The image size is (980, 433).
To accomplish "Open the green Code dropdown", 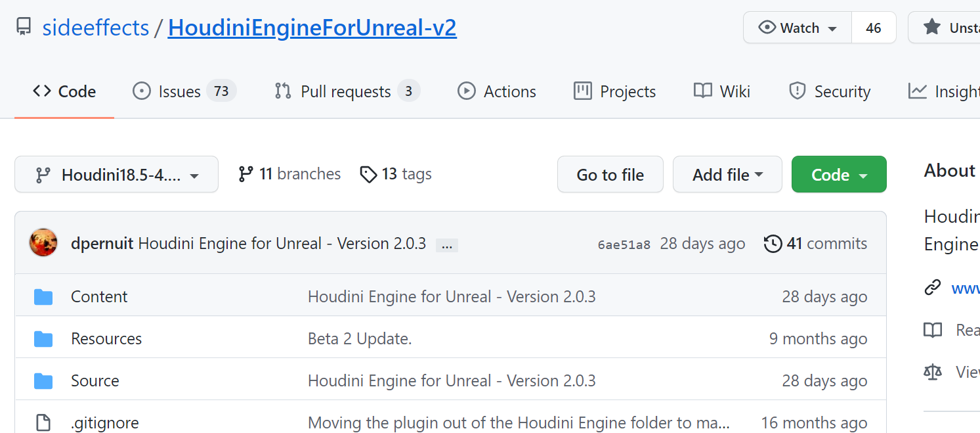I will 838,174.
